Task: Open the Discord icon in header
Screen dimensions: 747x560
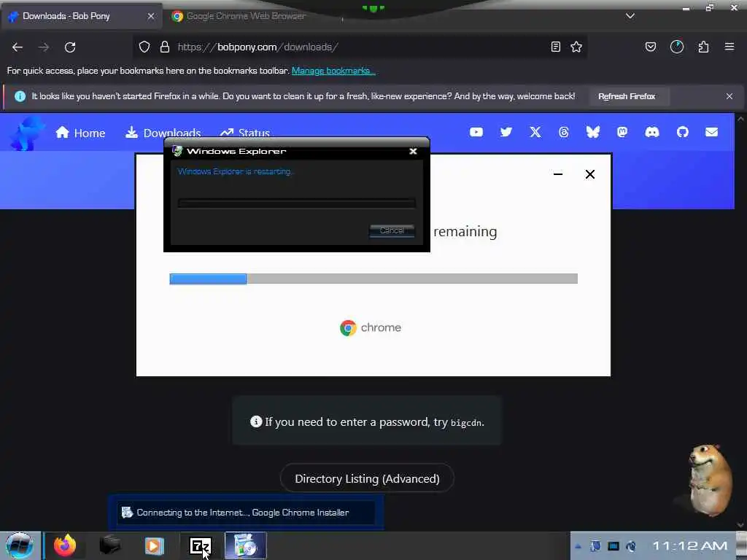Action: point(651,132)
